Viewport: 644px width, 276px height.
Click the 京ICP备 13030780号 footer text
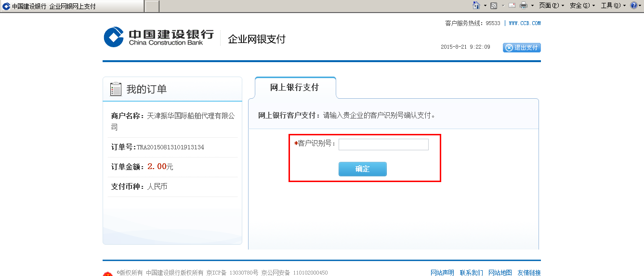click(x=232, y=273)
